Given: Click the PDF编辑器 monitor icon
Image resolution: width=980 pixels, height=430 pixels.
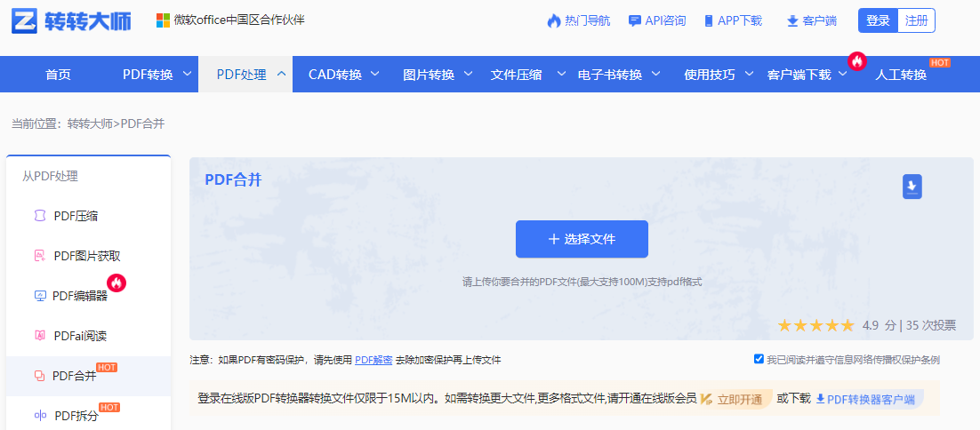Looking at the screenshot, I should tap(40, 296).
